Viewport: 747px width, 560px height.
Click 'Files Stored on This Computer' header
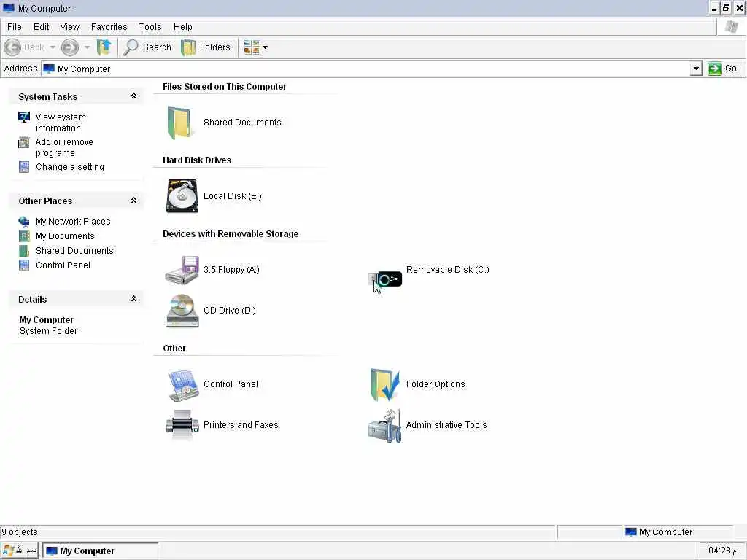[225, 87]
